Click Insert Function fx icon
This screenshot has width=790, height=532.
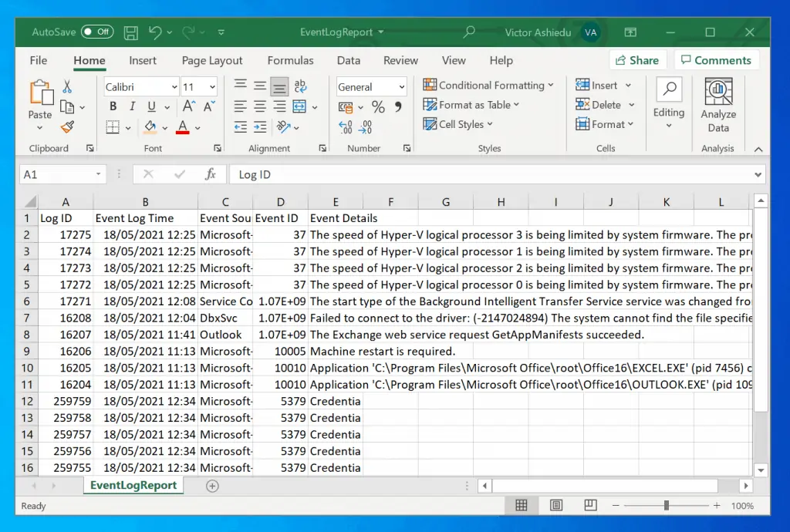(210, 174)
